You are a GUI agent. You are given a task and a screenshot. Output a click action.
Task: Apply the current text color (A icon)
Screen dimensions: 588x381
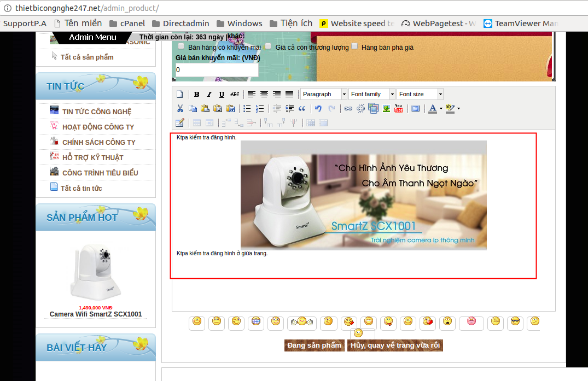433,109
